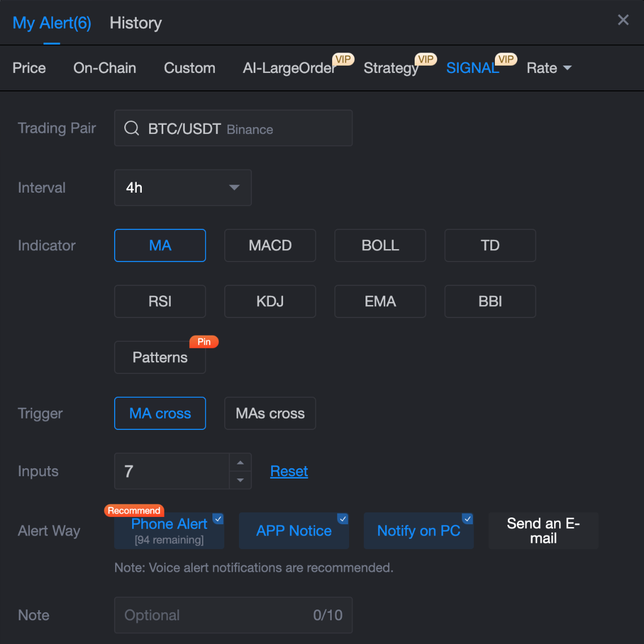Click the VIP badge above SIGNAL
Screen dimensions: 644x644
[x=506, y=59]
